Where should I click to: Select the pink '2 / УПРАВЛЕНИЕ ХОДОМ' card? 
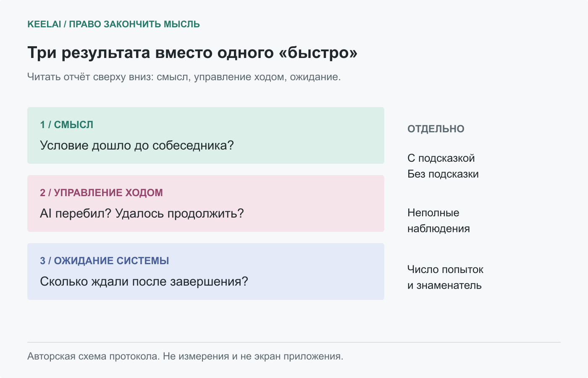click(x=206, y=203)
